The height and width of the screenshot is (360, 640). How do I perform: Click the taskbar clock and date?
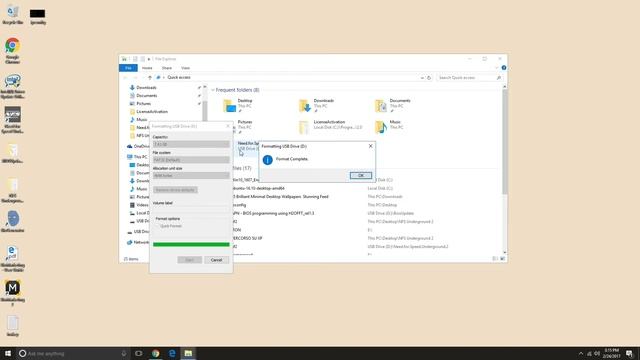611,353
